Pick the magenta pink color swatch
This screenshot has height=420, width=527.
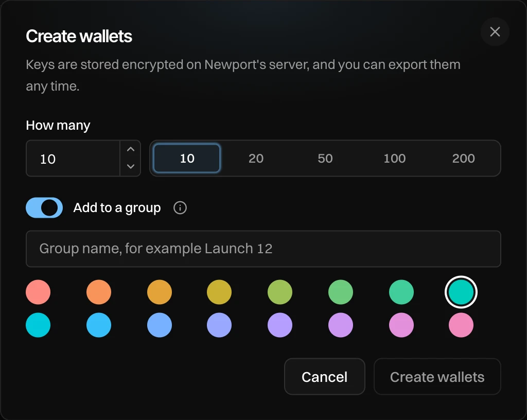[401, 325]
